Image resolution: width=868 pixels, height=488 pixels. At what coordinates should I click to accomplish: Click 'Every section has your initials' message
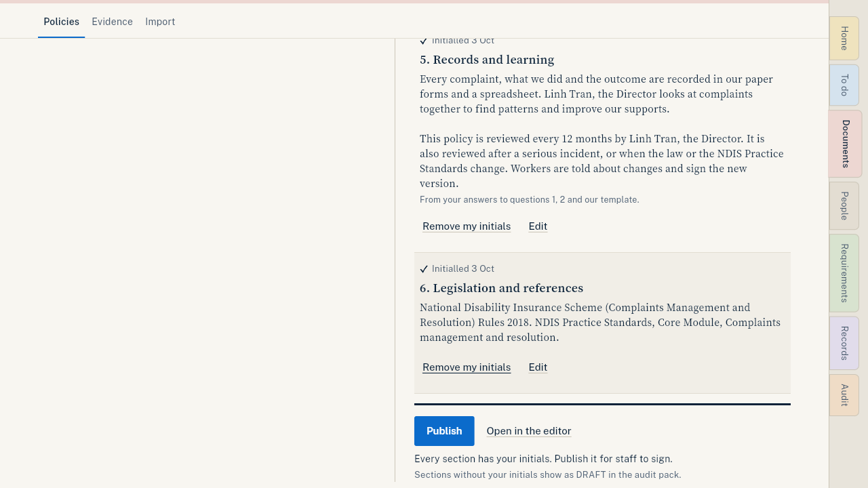pyautogui.click(x=543, y=459)
